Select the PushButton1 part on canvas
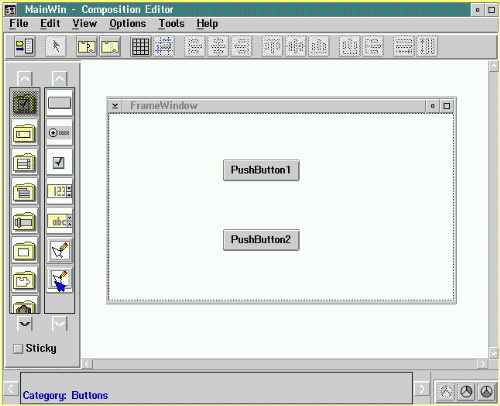 pyautogui.click(x=261, y=170)
